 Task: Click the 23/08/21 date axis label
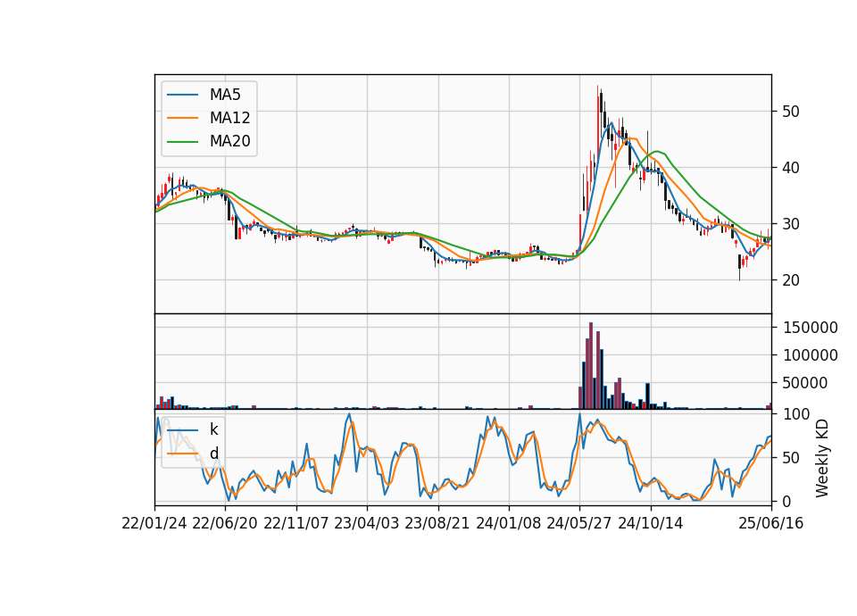(437, 524)
